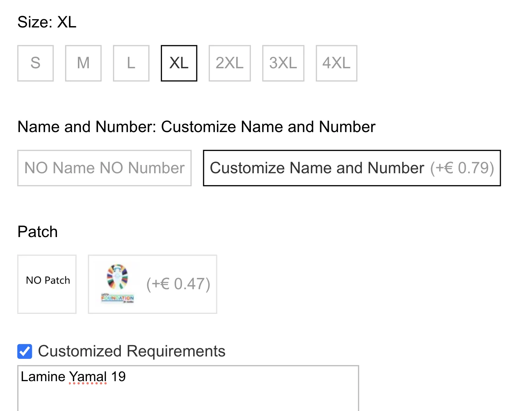The width and height of the screenshot is (532, 411).
Task: Choose the 4XL size option
Action: [x=336, y=63]
